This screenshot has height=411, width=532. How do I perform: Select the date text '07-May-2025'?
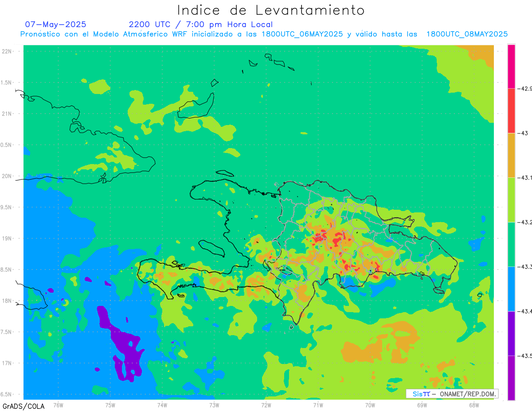pos(56,24)
